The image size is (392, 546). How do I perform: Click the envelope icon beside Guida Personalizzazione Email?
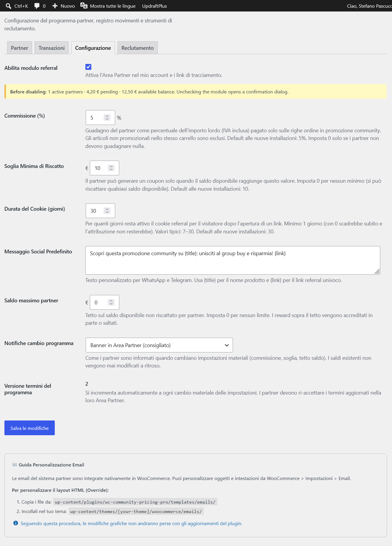(15, 465)
